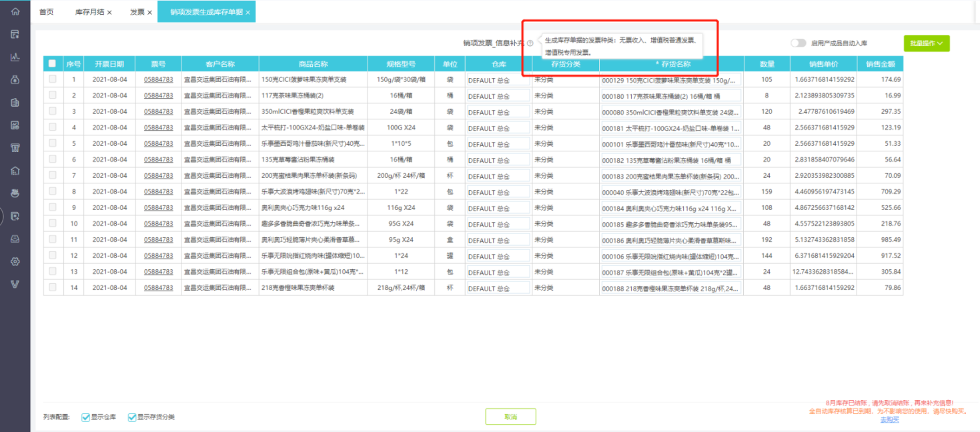Image resolution: width=980 pixels, height=432 pixels.
Task: Open the chart report icon in sidebar
Action: [x=15, y=57]
